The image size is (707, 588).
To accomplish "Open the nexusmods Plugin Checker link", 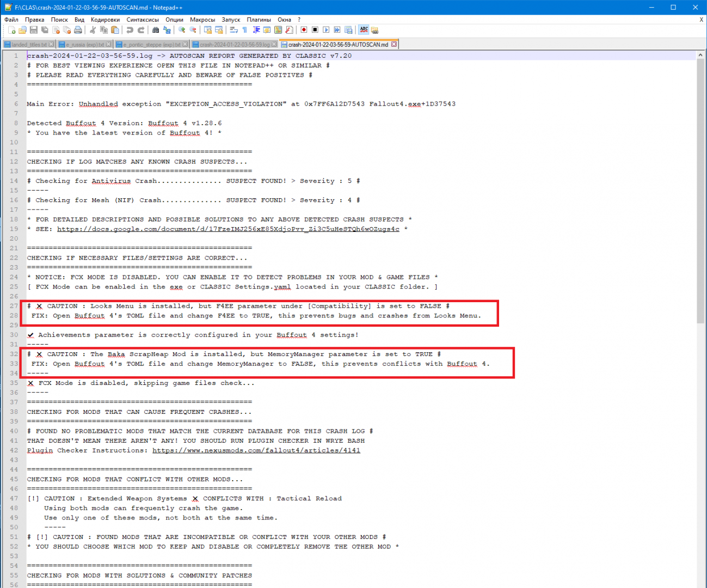I will [256, 451].
